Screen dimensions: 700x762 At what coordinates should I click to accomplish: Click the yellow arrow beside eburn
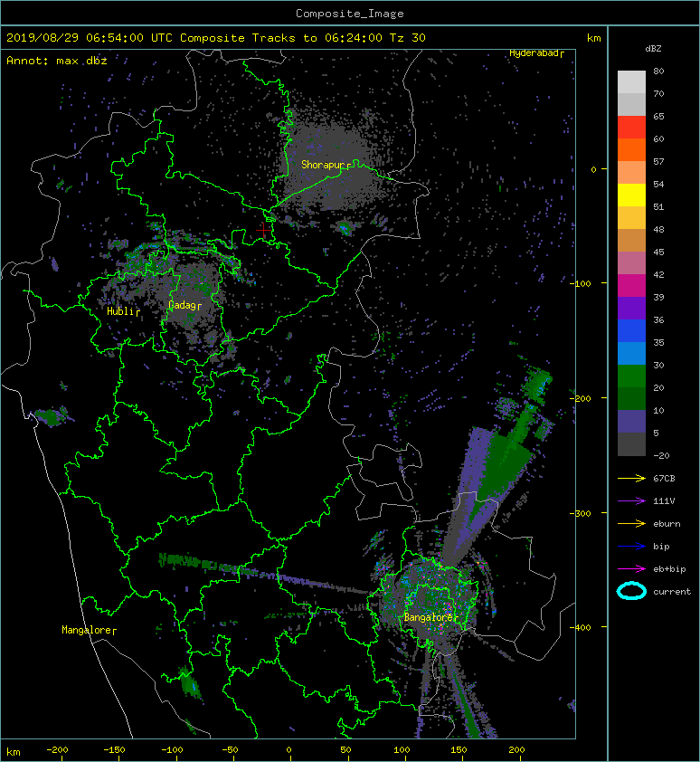631,524
